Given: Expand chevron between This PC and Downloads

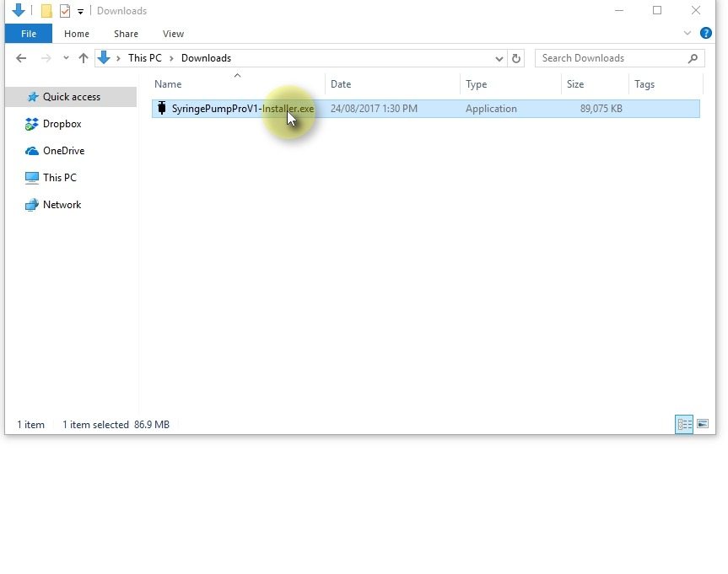Looking at the screenshot, I should point(171,58).
